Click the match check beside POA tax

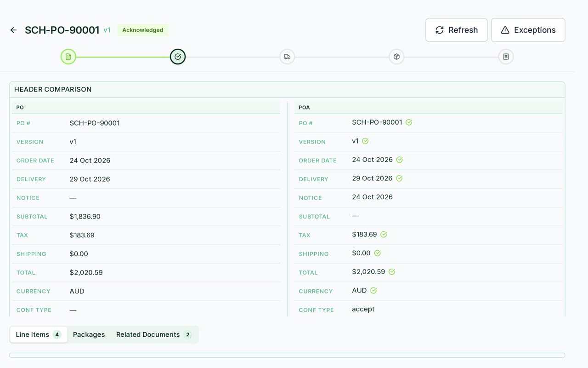[x=384, y=235]
